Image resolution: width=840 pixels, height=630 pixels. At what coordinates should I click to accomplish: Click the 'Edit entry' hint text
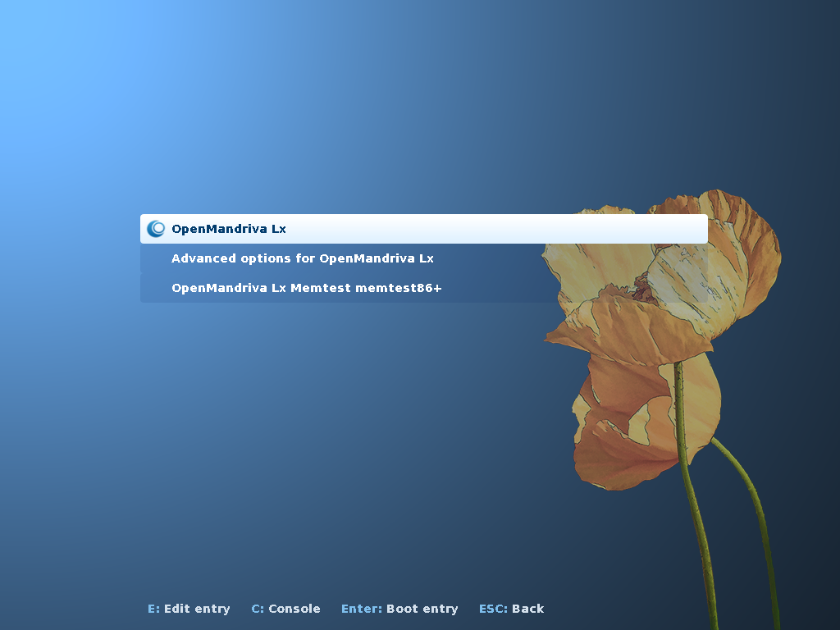coord(197,609)
